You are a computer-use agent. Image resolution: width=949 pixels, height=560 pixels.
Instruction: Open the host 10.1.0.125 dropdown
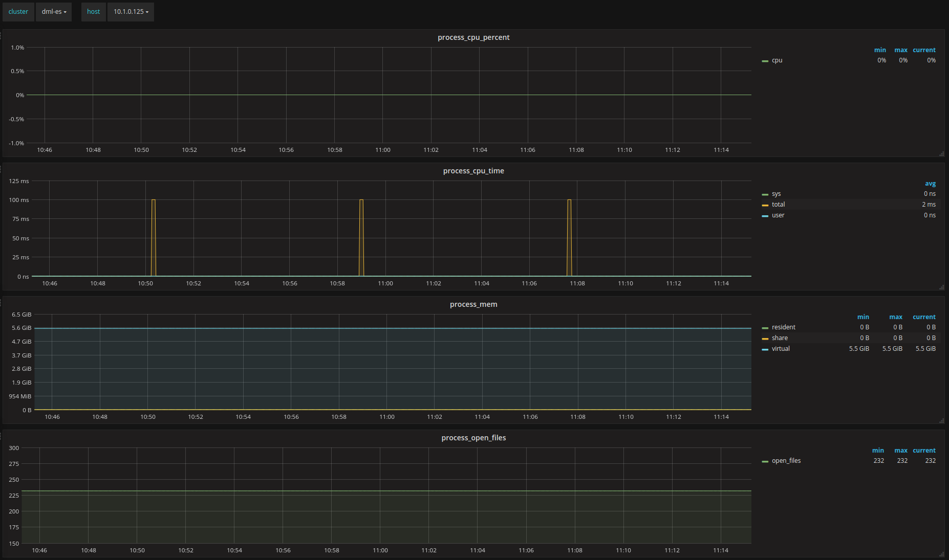click(x=131, y=12)
